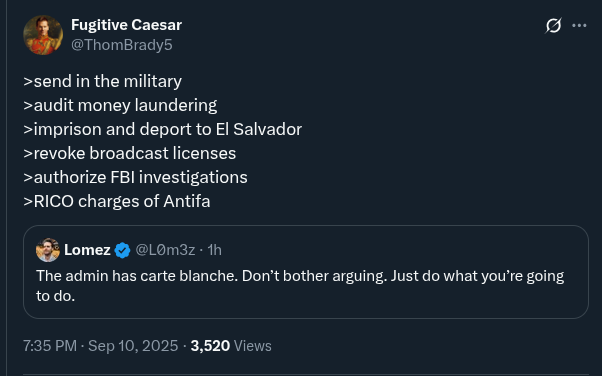
Task: Open Lomez's small profile picture
Action: (48, 250)
